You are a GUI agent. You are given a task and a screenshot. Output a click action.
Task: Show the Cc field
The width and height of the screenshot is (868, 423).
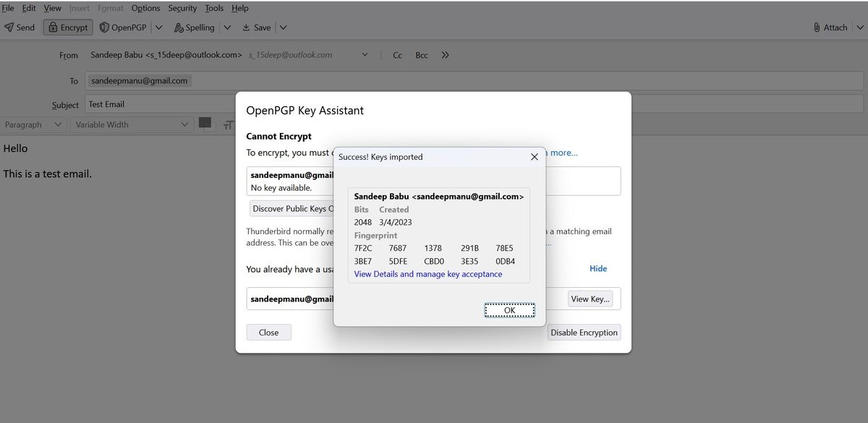397,55
